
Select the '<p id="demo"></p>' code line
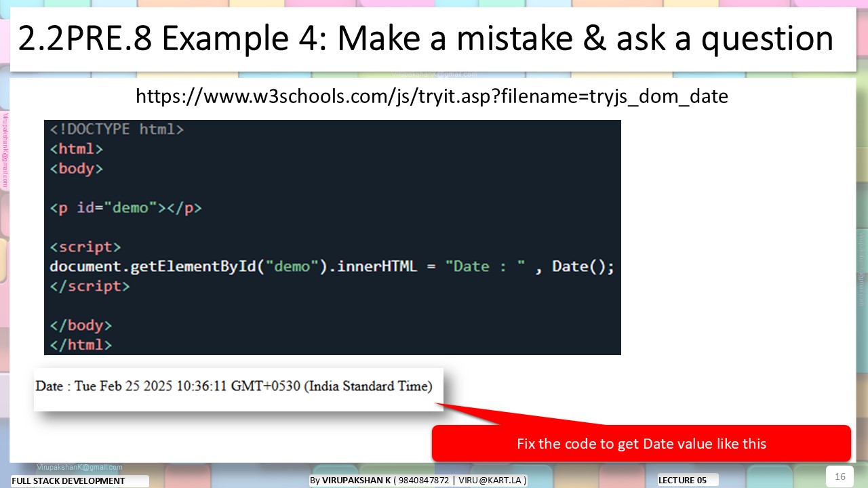(x=125, y=207)
